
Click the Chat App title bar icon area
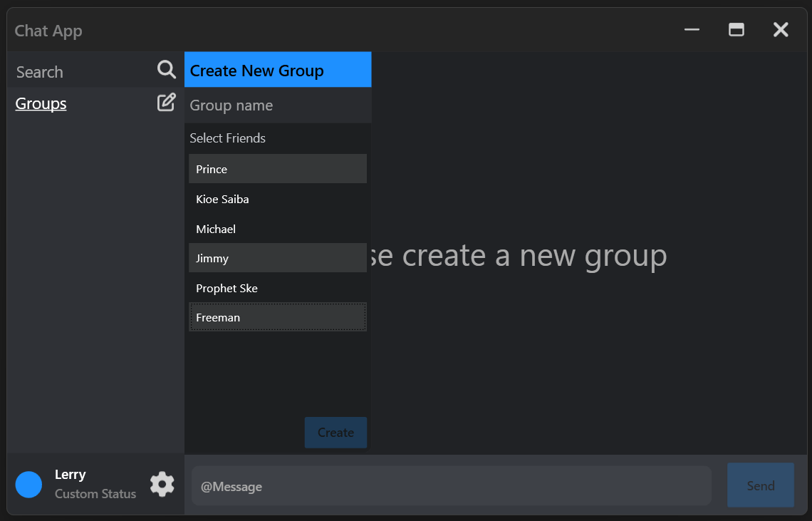tap(48, 30)
